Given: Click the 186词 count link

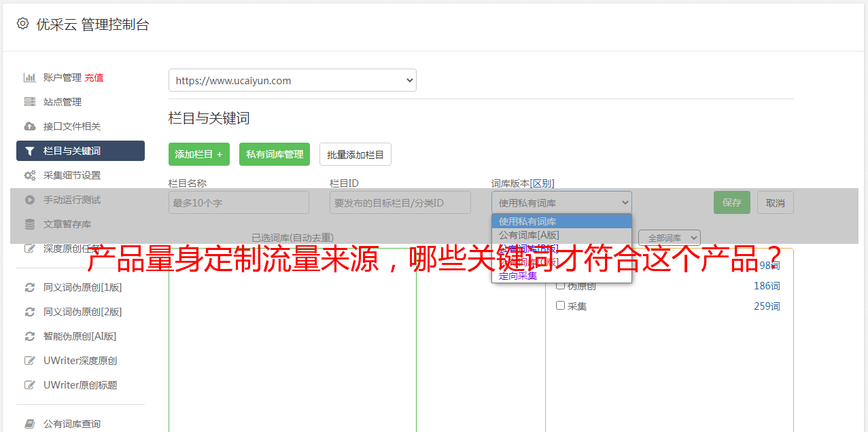Looking at the screenshot, I should pos(767,286).
